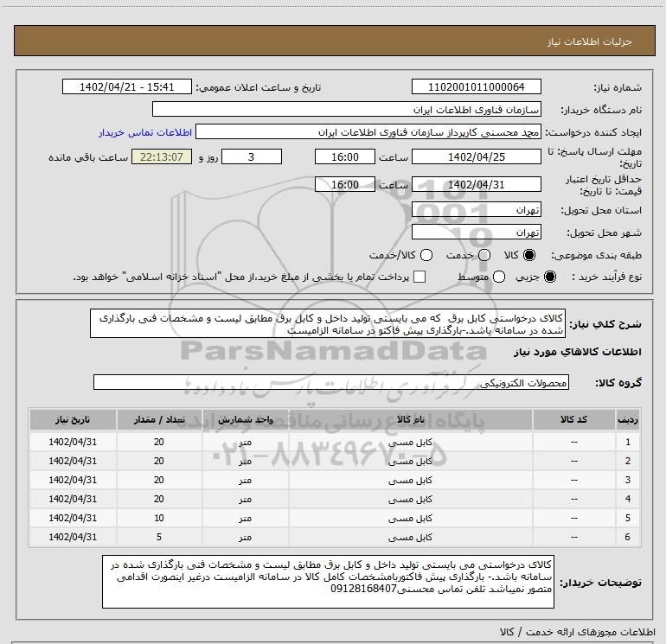Viewport: 666px width, 644px height.
Task: Click the 1402/04/25 response deadline date field
Action: [x=476, y=156]
